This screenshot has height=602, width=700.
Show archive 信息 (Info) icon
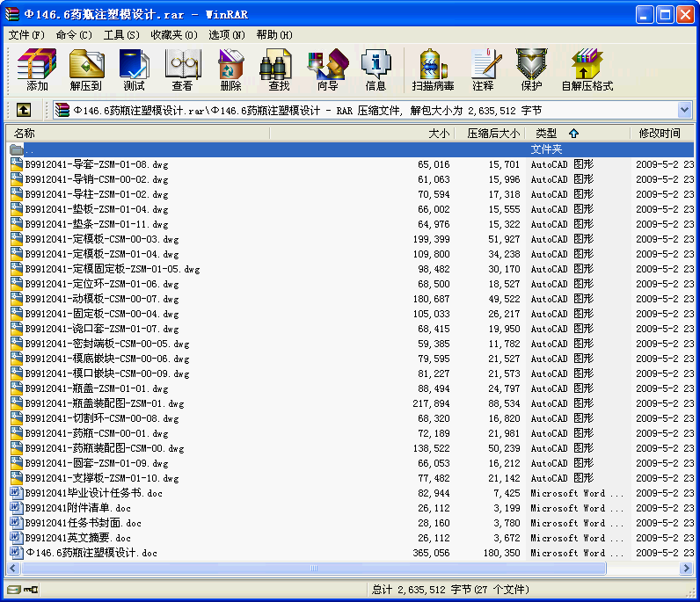coord(376,70)
